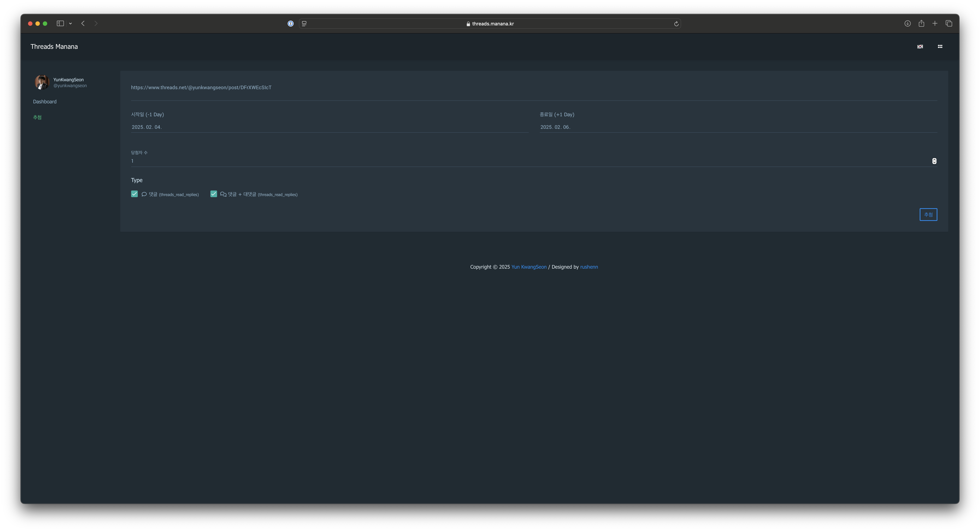Open a new tab with plus icon

935,24
